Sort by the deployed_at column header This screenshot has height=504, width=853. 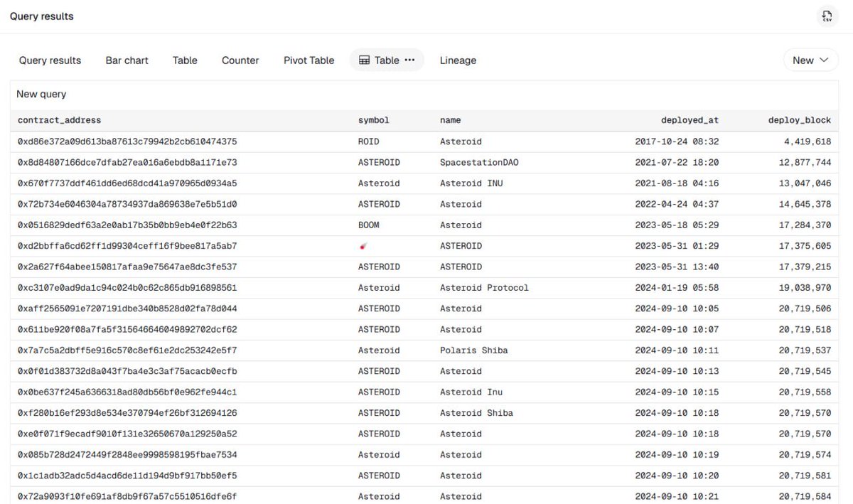pyautogui.click(x=690, y=120)
